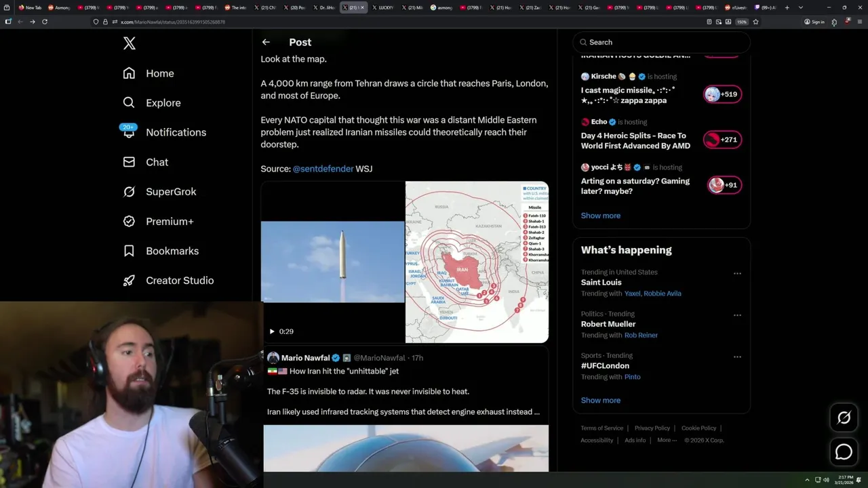Viewport: 868px width, 488px height.
Task: Open the Ads info footer link
Action: (635, 441)
